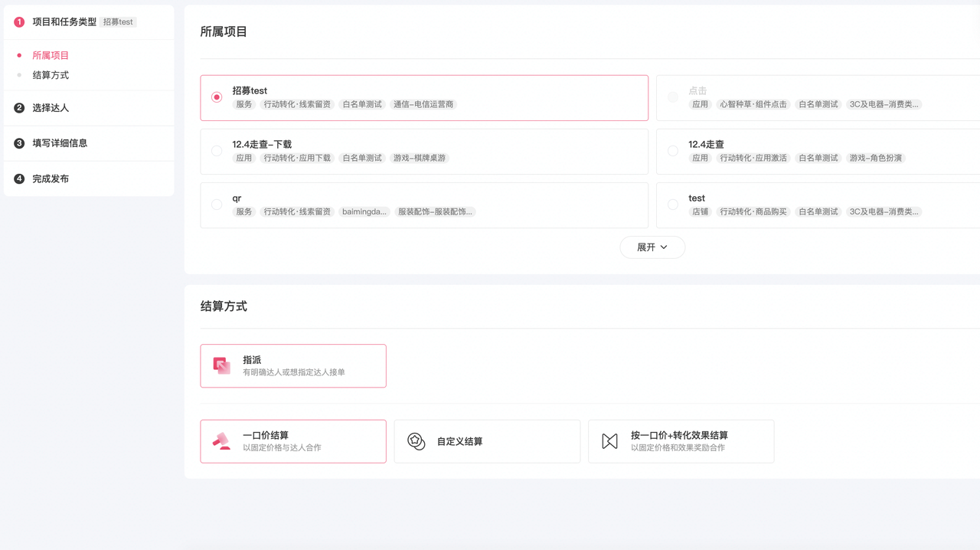Click the 通信–电信运营商 tag
The height and width of the screenshot is (550, 980).
423,104
